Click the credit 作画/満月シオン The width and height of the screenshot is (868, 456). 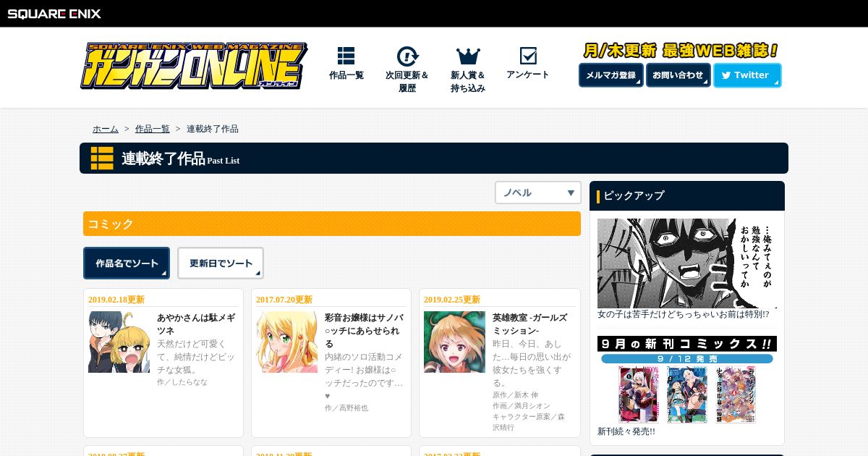[522, 406]
